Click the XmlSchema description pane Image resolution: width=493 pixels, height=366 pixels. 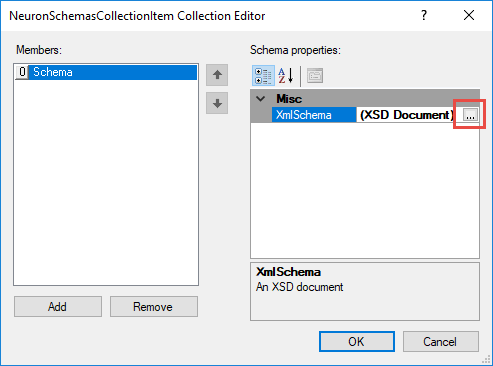[365, 291]
